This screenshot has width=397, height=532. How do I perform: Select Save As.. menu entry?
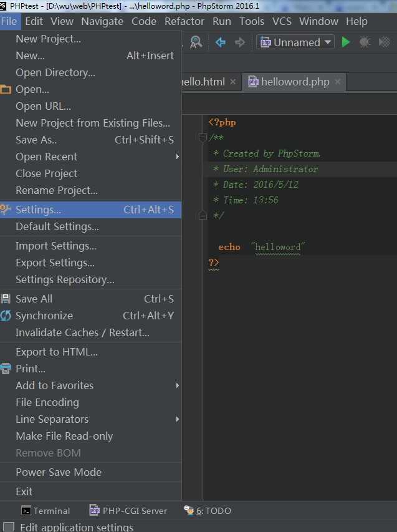(x=90, y=140)
